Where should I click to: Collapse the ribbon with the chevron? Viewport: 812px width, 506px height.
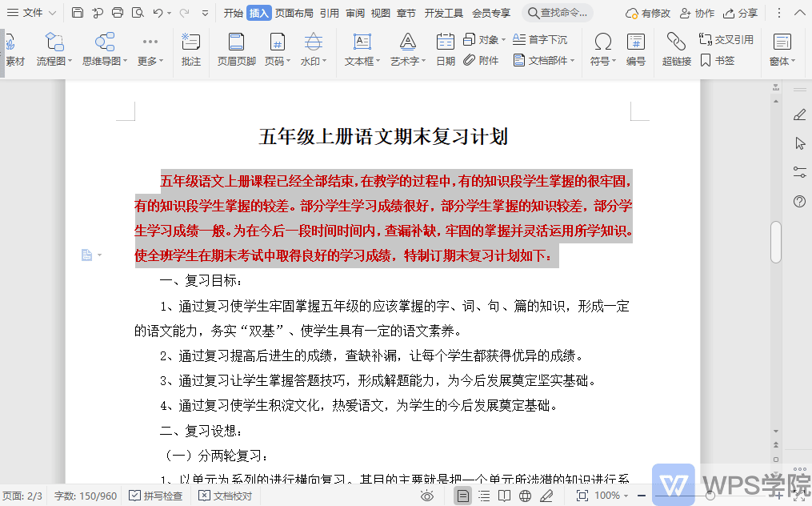pyautogui.click(x=799, y=13)
